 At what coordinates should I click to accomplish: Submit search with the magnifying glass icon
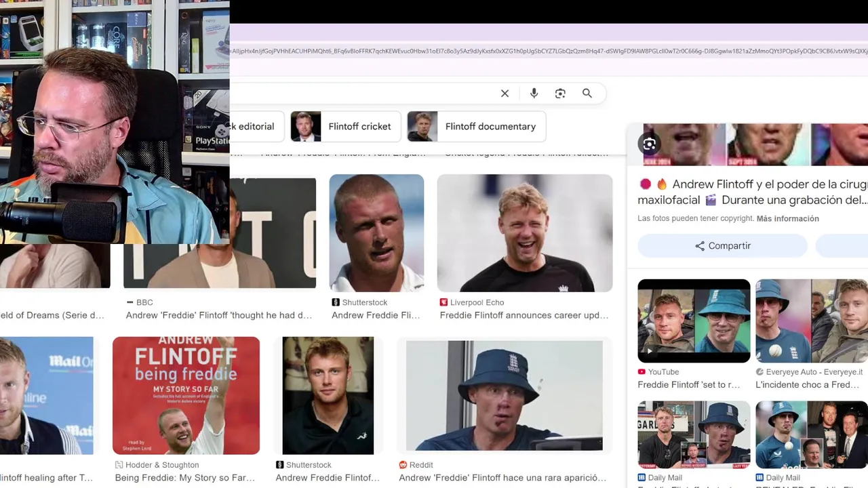[x=587, y=94]
